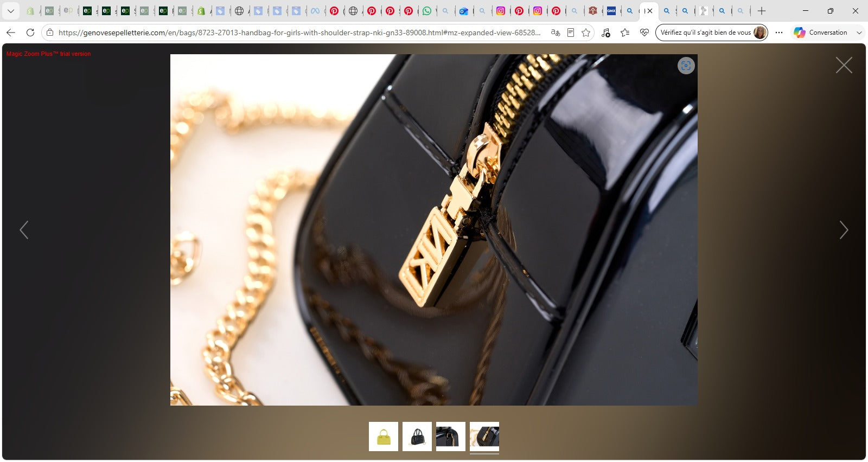This screenshot has height=462, width=868.
Task: Switch to the Outlook browser tab
Action: point(464,11)
